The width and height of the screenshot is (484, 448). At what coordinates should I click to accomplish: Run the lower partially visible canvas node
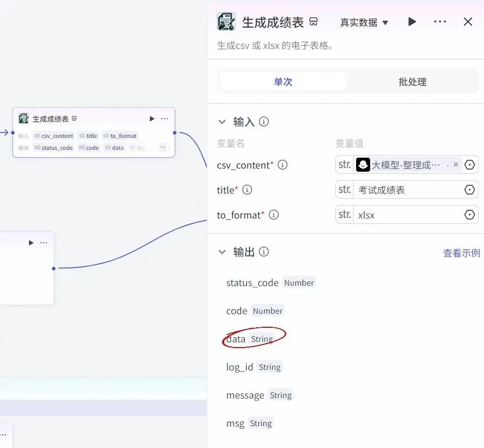click(31, 243)
